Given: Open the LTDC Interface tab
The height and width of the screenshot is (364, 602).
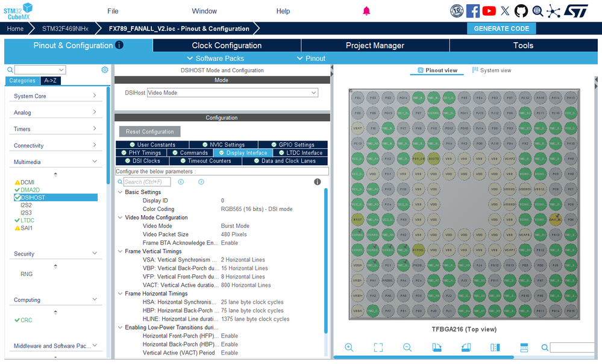Looking at the screenshot, I should point(301,152).
